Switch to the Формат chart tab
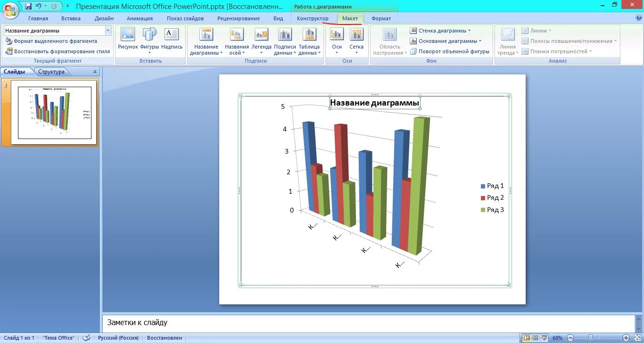This screenshot has width=644, height=343. (381, 18)
